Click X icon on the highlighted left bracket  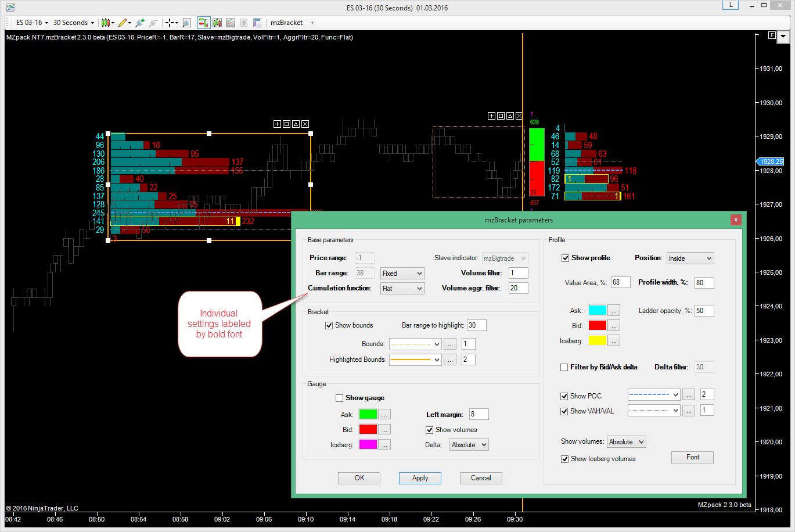tap(305, 124)
